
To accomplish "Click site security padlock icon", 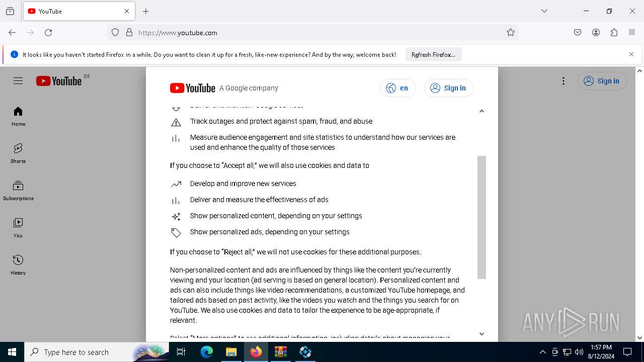I will click(x=129, y=33).
